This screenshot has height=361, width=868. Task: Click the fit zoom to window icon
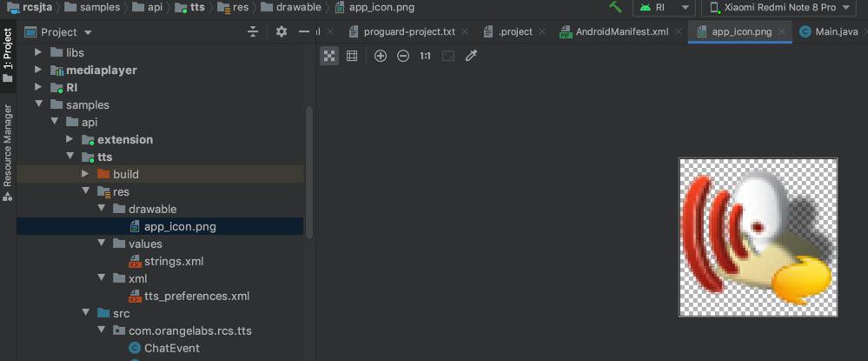click(447, 56)
